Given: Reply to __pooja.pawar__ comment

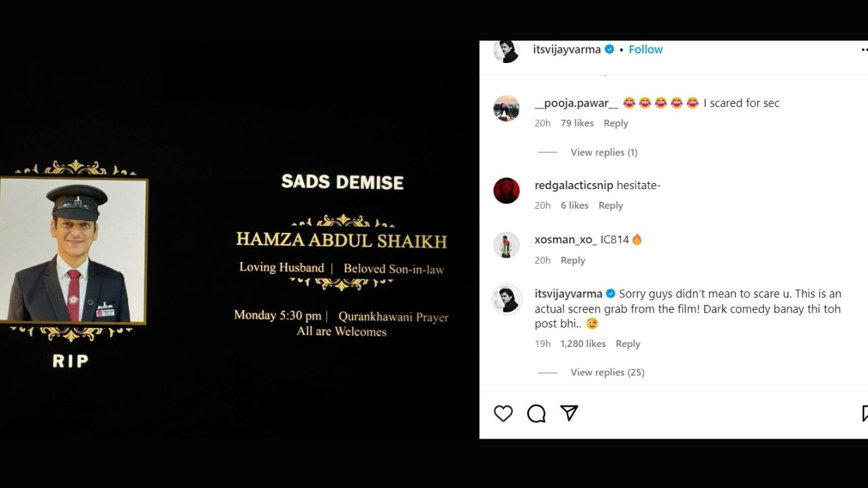Looking at the screenshot, I should point(616,123).
